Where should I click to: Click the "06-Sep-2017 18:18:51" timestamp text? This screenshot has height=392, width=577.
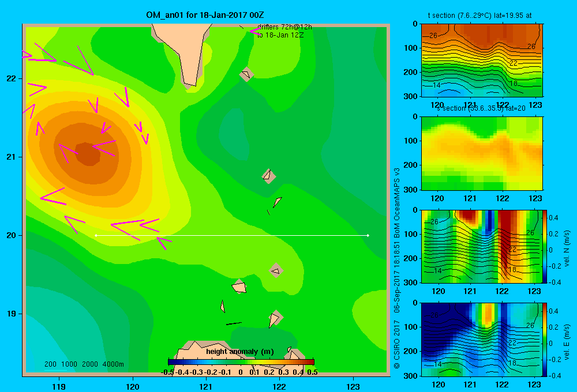[397, 277]
